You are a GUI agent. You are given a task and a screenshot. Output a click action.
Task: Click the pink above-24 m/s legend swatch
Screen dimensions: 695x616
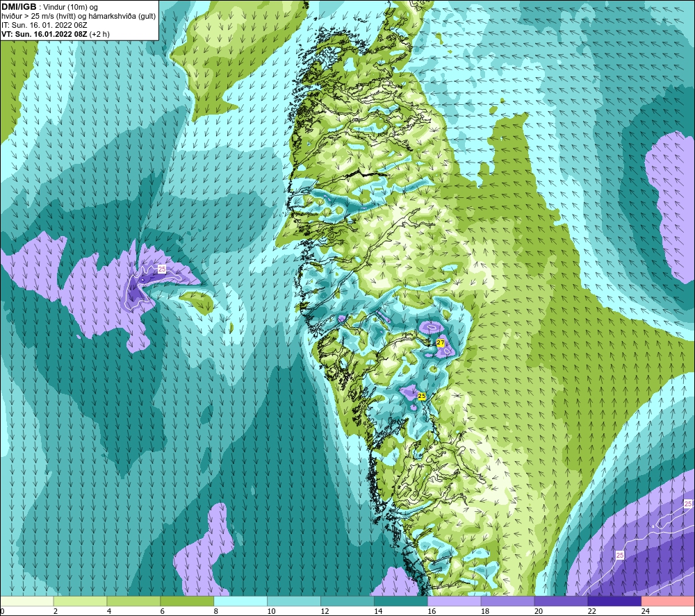point(668,601)
